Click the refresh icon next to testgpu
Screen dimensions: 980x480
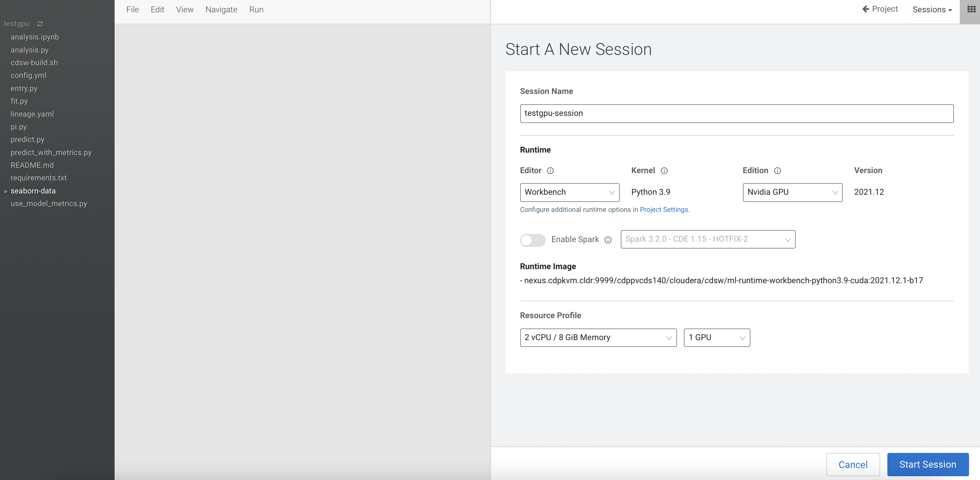tap(40, 24)
